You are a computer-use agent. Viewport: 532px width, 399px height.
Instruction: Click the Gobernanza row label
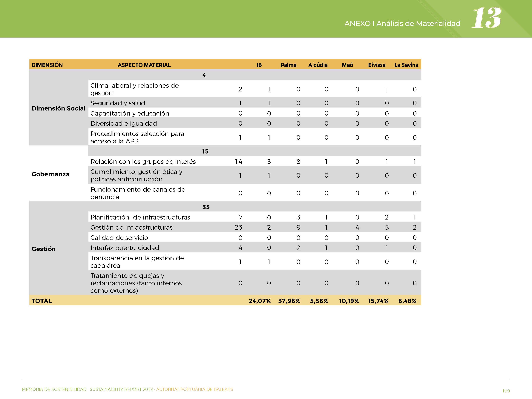coord(50,174)
